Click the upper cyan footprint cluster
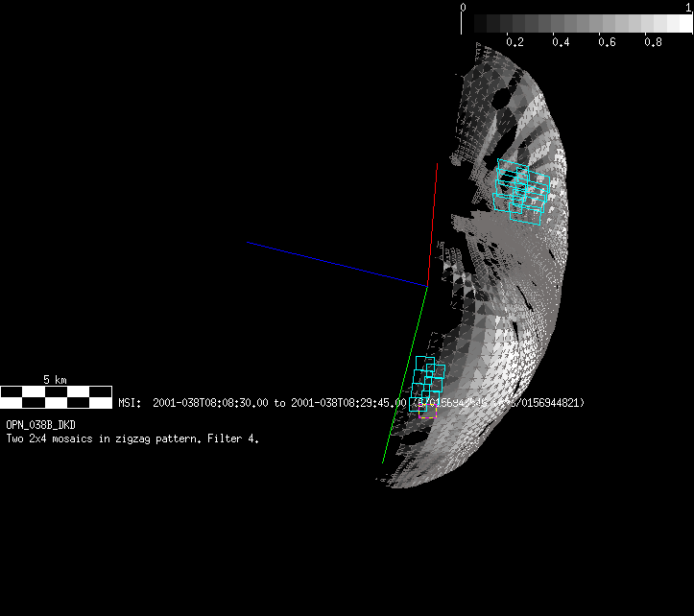The width and height of the screenshot is (694, 616). (x=521, y=193)
